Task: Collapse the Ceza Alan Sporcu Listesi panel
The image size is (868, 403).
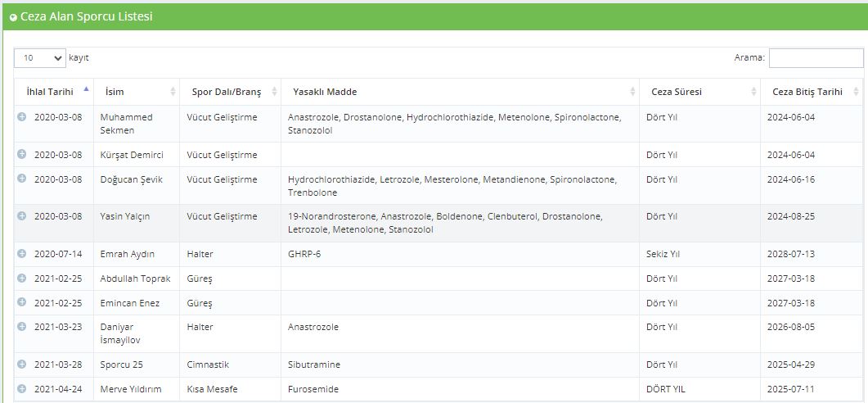Action: [x=13, y=18]
